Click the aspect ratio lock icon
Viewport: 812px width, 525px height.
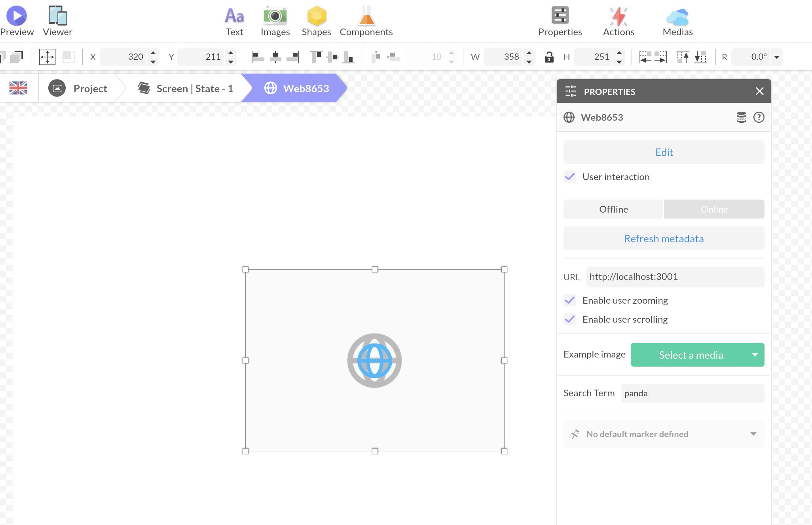(x=549, y=57)
